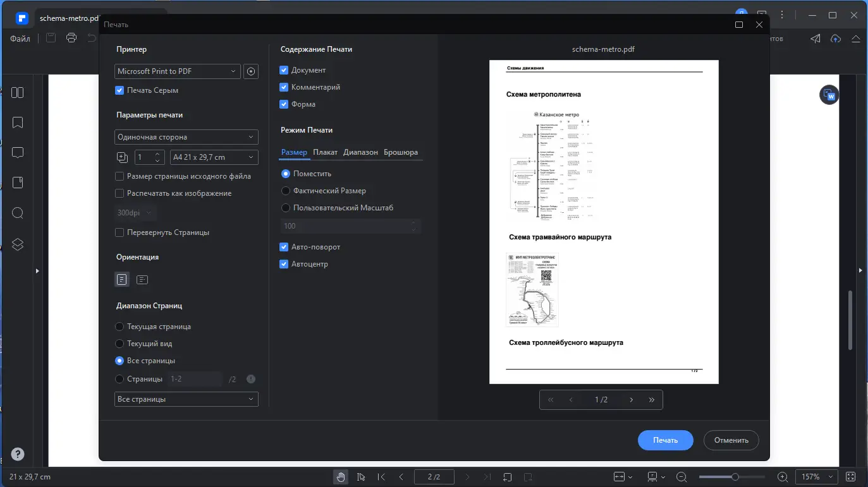Enable Размер страницы исходного файла
This screenshot has height=487, width=868.
click(119, 176)
